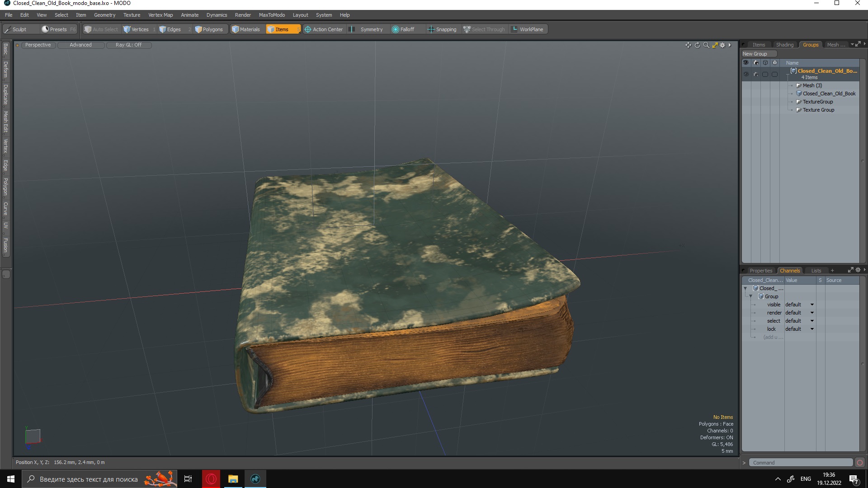Maximize viewport with yellow arrows icon
The height and width of the screenshot is (488, 868).
[x=715, y=45]
